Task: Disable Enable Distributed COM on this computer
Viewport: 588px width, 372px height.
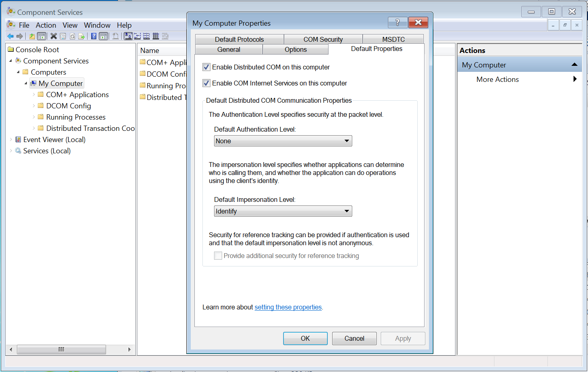Action: click(206, 67)
